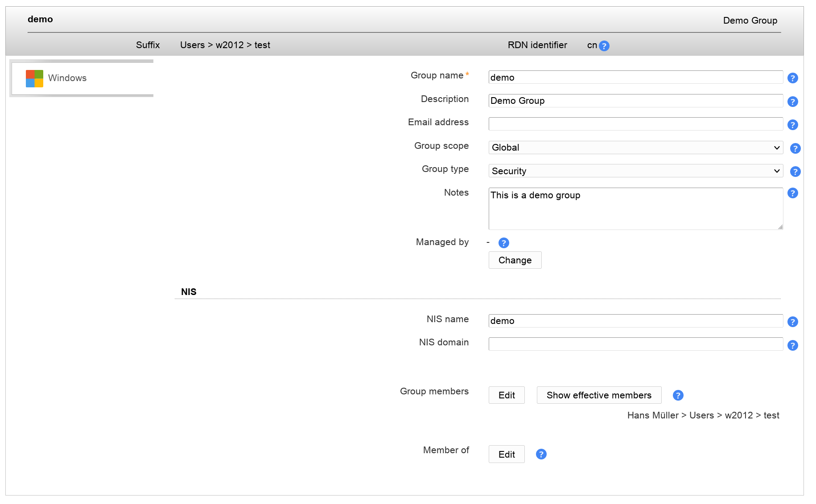Open help for Group name field
This screenshot has width=816, height=504.
792,78
